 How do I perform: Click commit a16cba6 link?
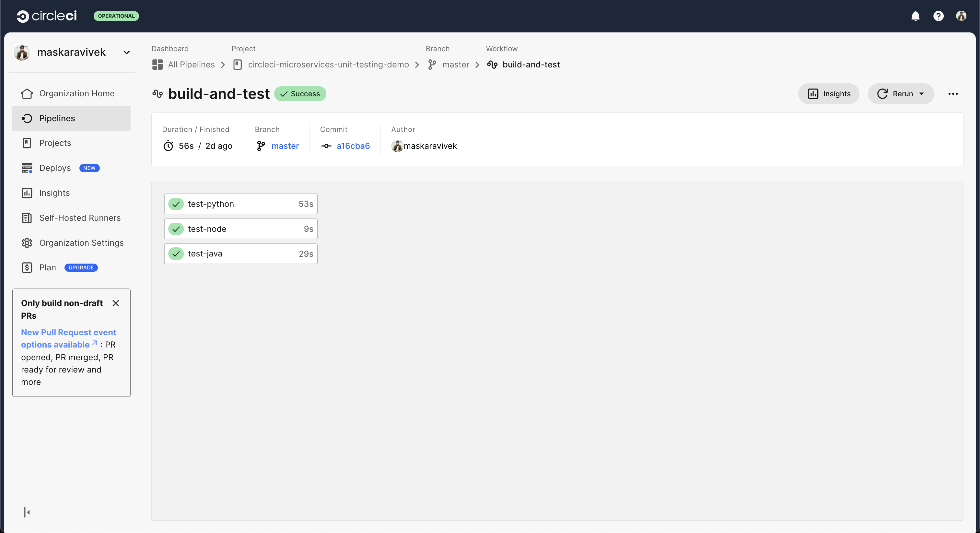pyautogui.click(x=353, y=146)
